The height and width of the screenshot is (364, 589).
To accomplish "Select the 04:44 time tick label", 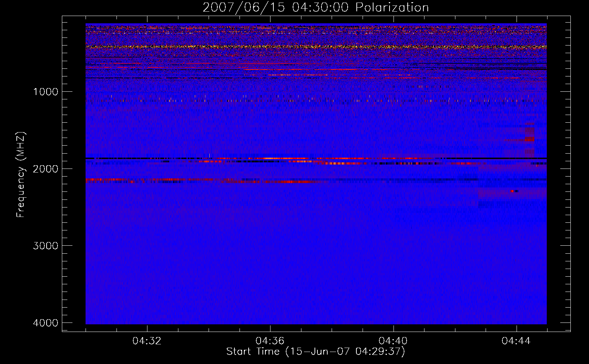I will pos(516,341).
